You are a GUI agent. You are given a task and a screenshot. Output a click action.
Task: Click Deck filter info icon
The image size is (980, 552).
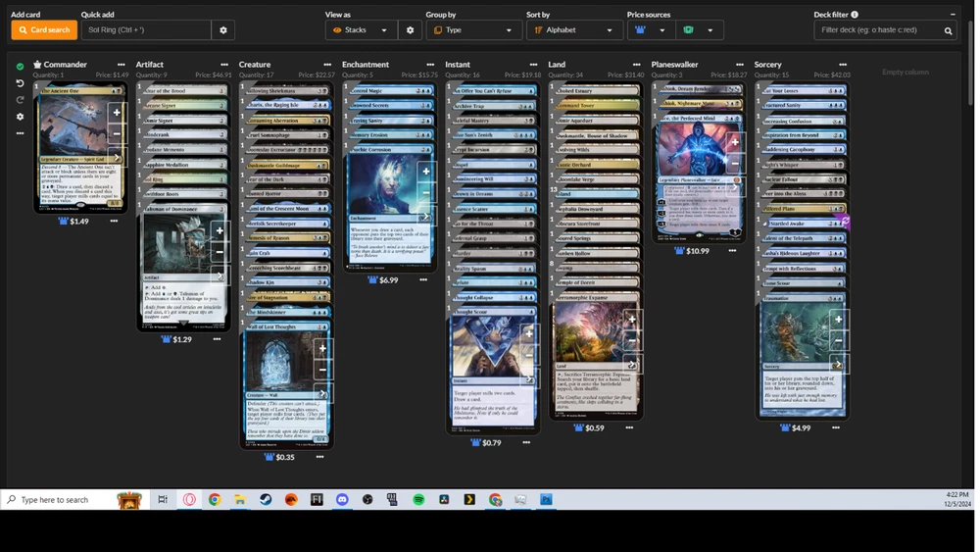(855, 15)
